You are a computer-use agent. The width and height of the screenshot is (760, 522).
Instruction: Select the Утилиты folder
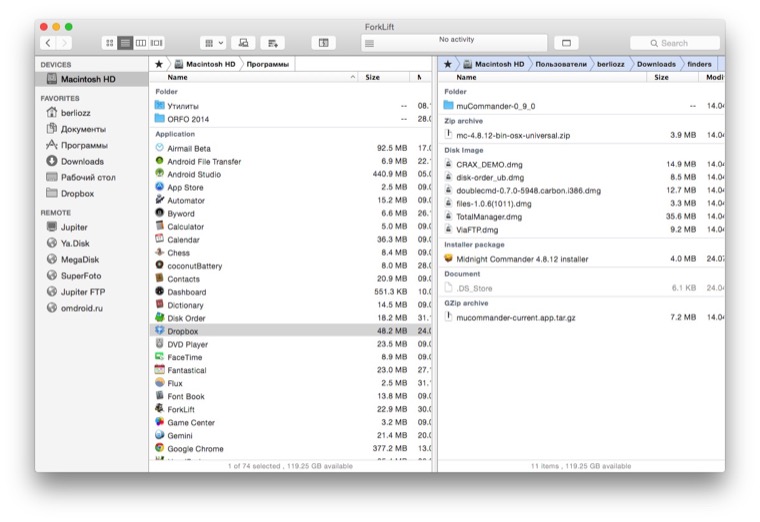290,106
